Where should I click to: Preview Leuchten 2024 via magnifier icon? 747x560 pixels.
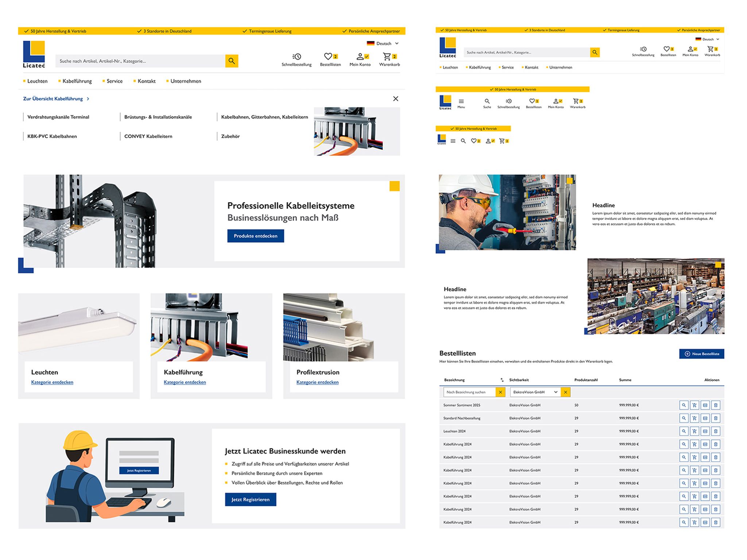[x=683, y=431]
